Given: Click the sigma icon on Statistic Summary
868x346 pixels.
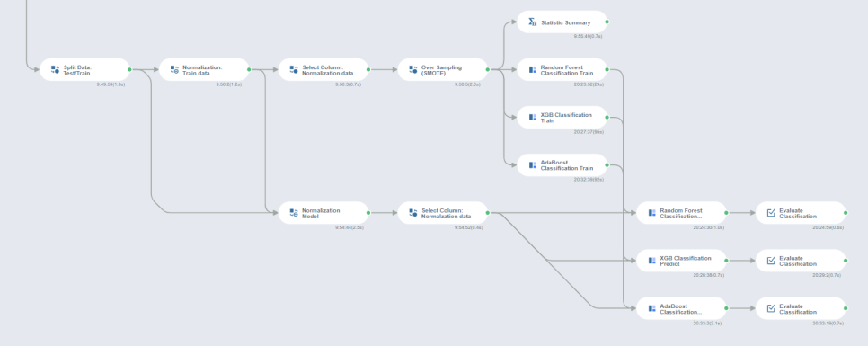Looking at the screenshot, I should [533, 22].
